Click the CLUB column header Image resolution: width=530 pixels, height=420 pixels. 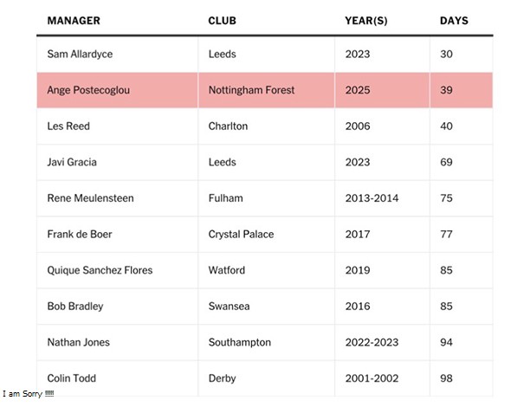pyautogui.click(x=222, y=21)
